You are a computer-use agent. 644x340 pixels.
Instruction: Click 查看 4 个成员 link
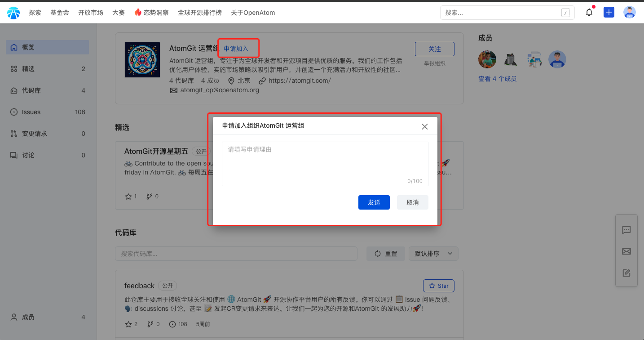tap(498, 79)
